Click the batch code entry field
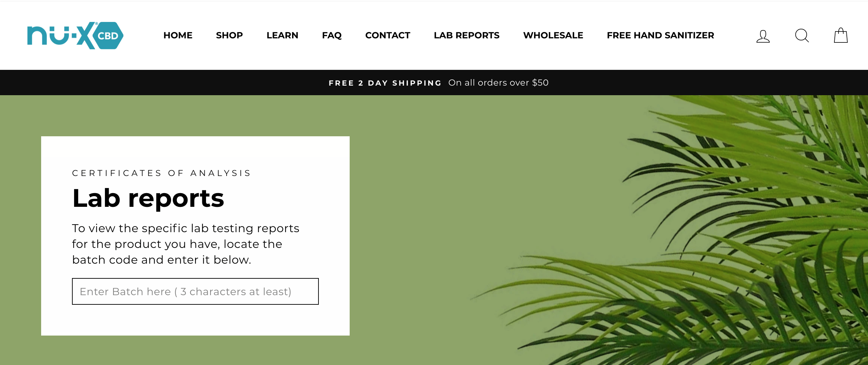This screenshot has height=365, width=868. pyautogui.click(x=195, y=291)
